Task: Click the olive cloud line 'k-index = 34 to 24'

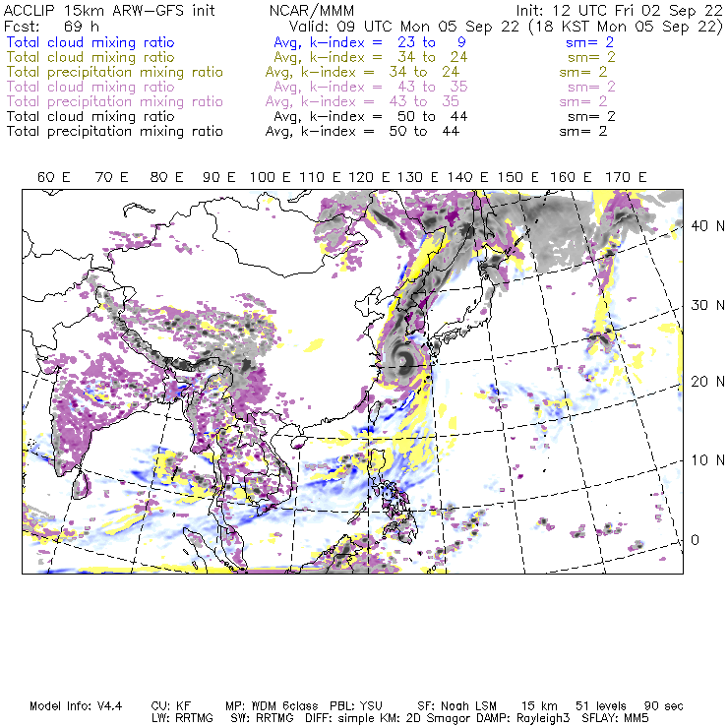Action: click(389, 58)
